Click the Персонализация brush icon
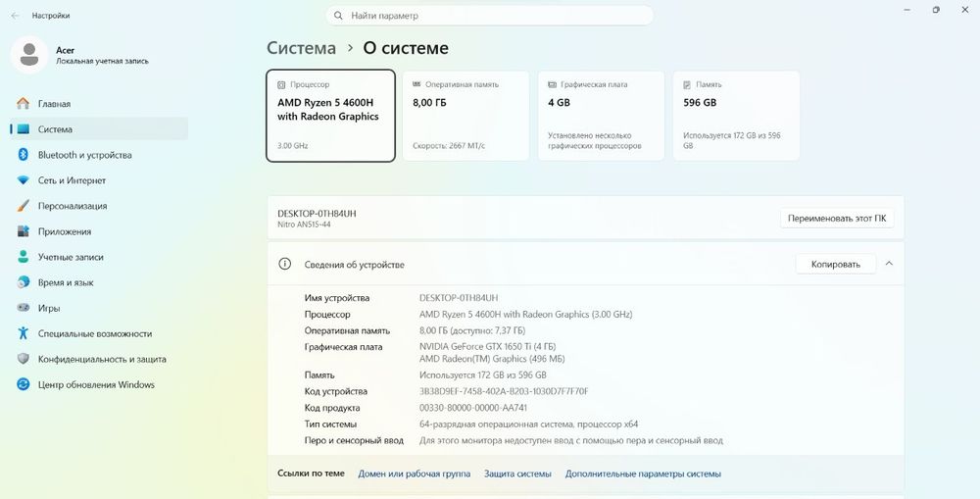Screen dimensions: 980x499 (24, 206)
